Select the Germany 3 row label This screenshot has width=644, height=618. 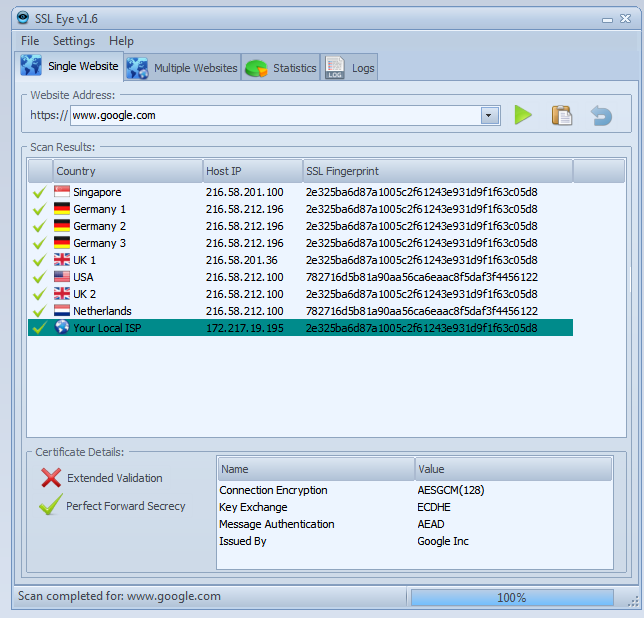pos(99,243)
